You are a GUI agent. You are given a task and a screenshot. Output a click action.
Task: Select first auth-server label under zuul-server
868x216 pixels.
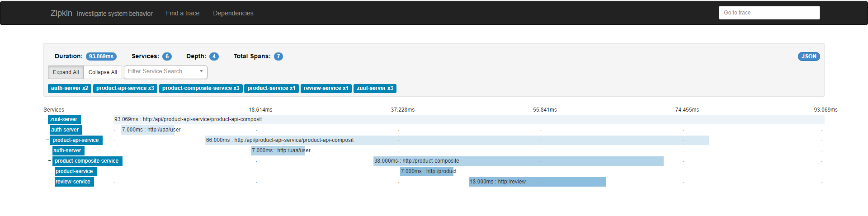tap(65, 130)
